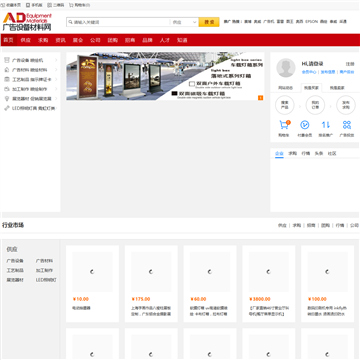Expand the 展览器材 sidebar row chevron

coord(56,99)
